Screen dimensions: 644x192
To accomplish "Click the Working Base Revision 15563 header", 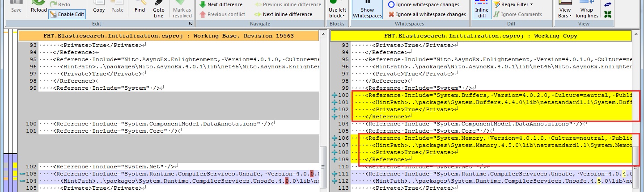I will pyautogui.click(x=169, y=35).
